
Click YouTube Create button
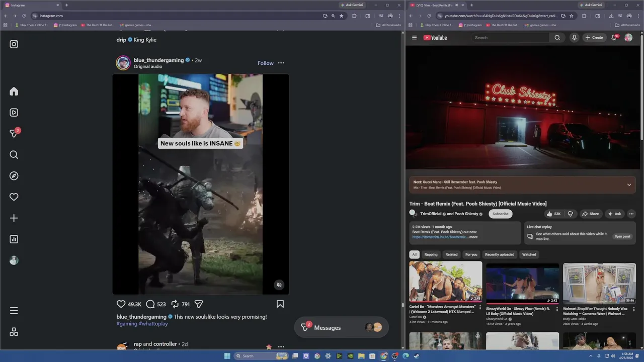coord(594,38)
